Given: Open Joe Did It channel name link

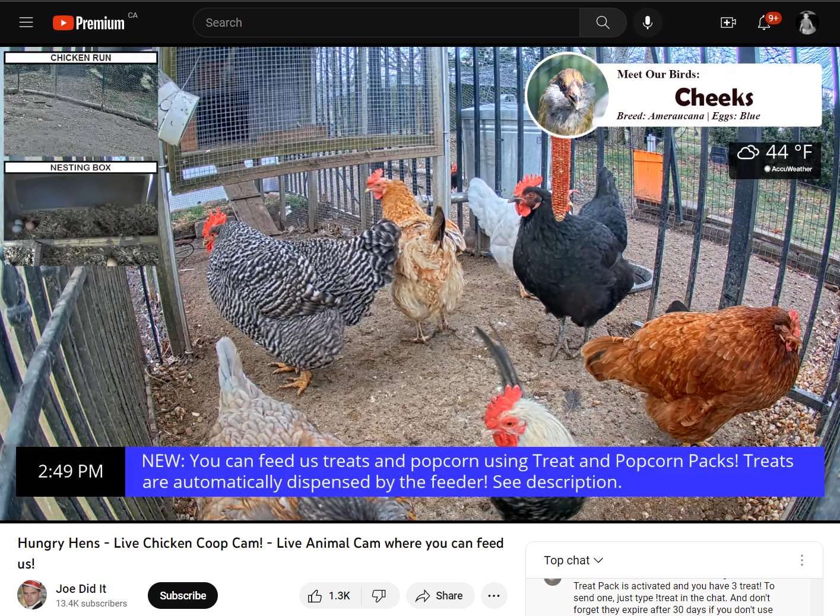Looking at the screenshot, I should 81,589.
